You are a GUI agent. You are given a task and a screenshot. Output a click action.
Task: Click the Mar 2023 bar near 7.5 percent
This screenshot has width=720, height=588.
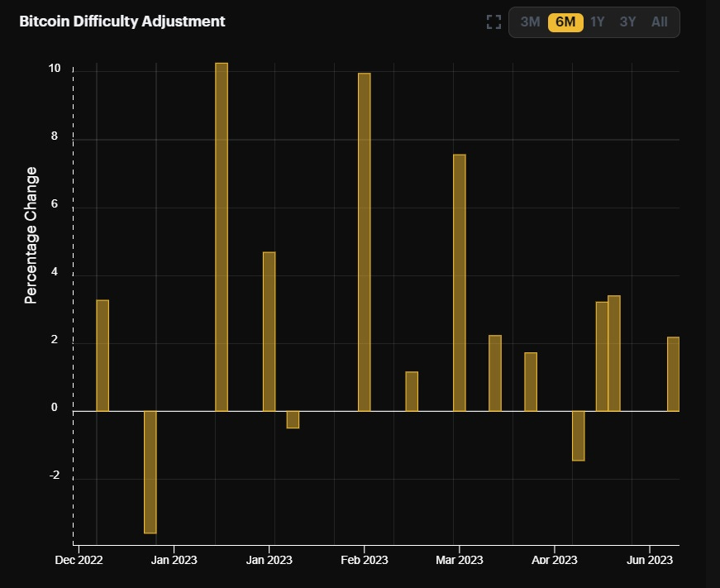[x=459, y=283]
